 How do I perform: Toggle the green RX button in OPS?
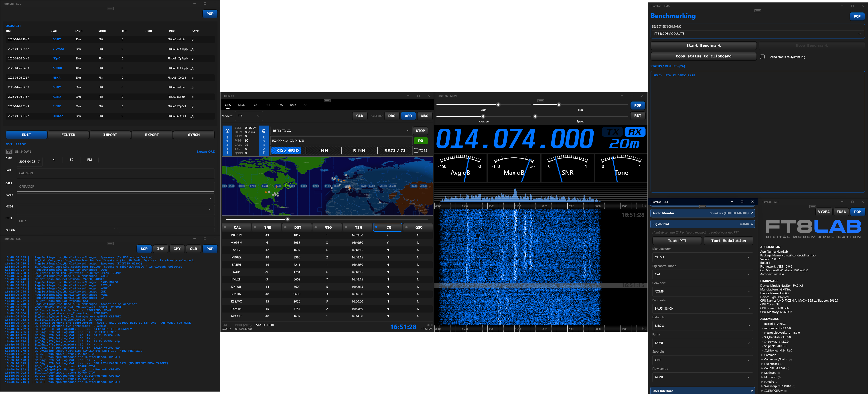420,141
